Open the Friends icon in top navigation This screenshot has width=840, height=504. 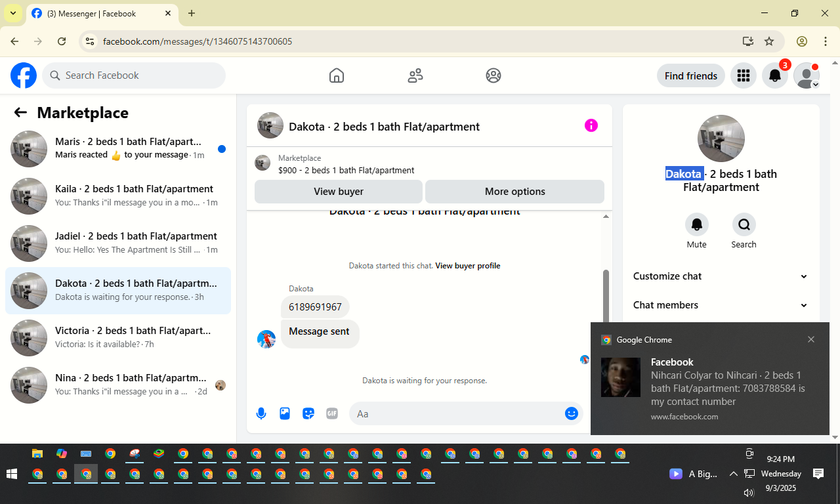coord(415,75)
